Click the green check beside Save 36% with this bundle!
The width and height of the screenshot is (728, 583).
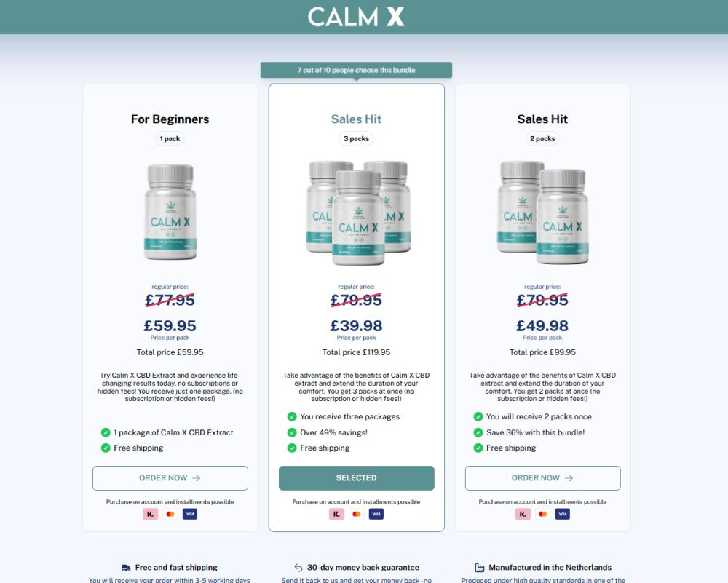(478, 432)
